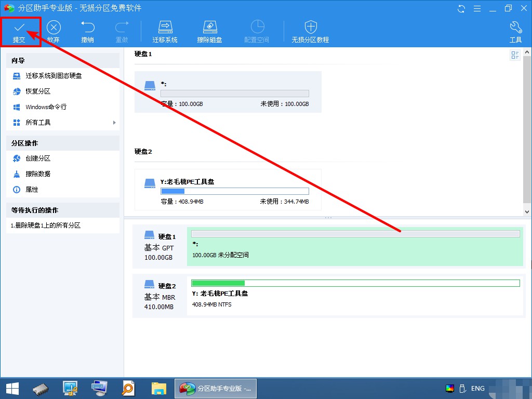Click 分区助手专业版 taskbar button
Image resolution: width=532 pixels, height=399 pixels.
[x=216, y=389]
